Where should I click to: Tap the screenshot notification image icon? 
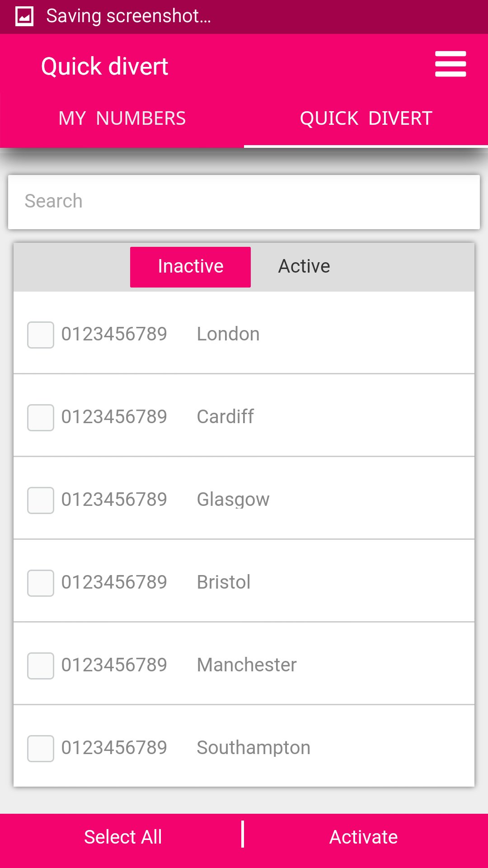[x=24, y=17]
